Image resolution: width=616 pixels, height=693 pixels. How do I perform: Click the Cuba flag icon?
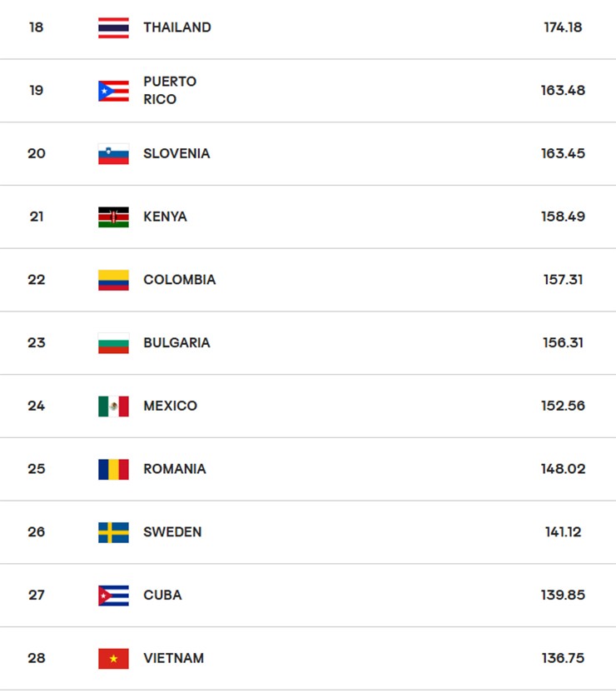coord(113,596)
